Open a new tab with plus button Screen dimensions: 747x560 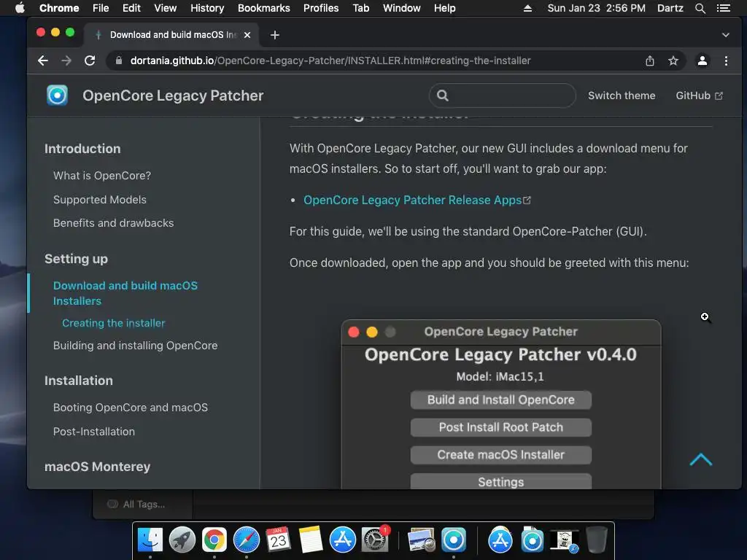point(275,35)
